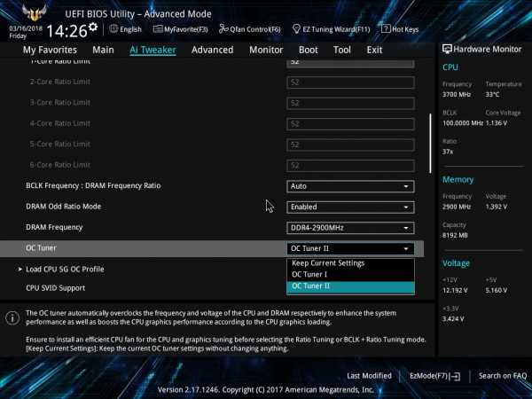Viewport: 532px width, 399px height.
Task: Collapse the OC Tuner dropdown box
Action: [x=350, y=248]
